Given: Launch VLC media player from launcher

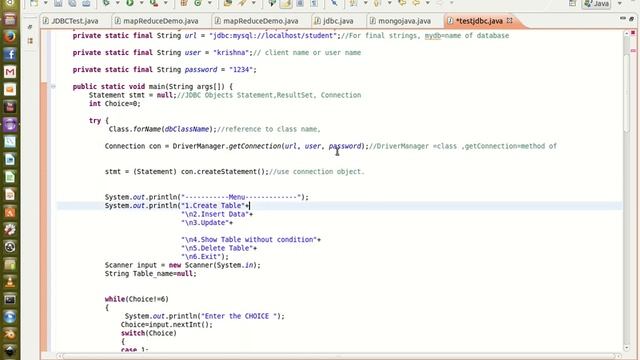Looking at the screenshot, I should point(10,282).
